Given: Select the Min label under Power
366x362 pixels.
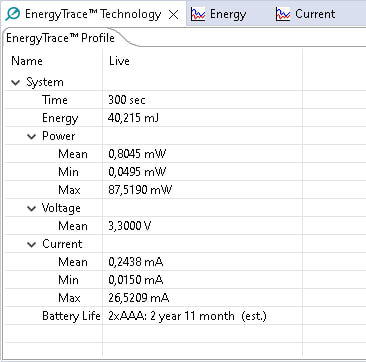Looking at the screenshot, I should point(68,172).
